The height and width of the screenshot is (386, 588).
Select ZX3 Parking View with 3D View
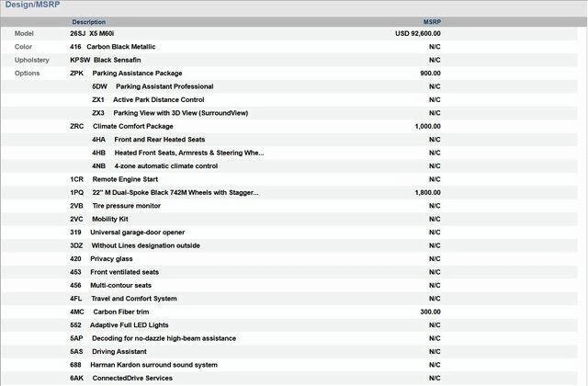click(169, 113)
